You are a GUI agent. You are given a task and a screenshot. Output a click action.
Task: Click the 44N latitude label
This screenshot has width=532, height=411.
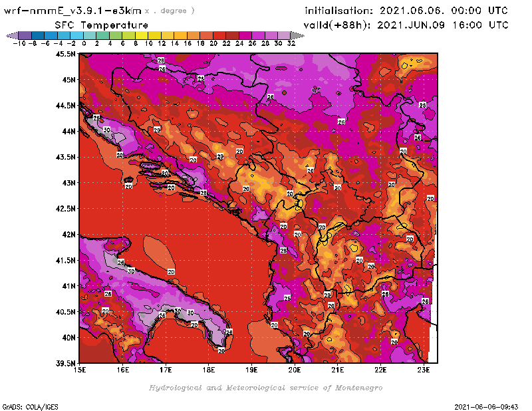pyautogui.click(x=69, y=131)
